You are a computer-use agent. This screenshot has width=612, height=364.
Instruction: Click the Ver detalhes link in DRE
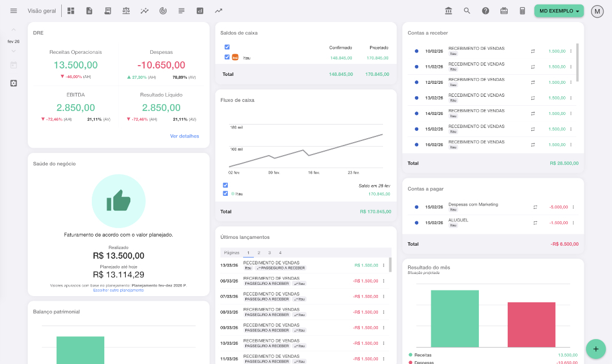(x=184, y=136)
